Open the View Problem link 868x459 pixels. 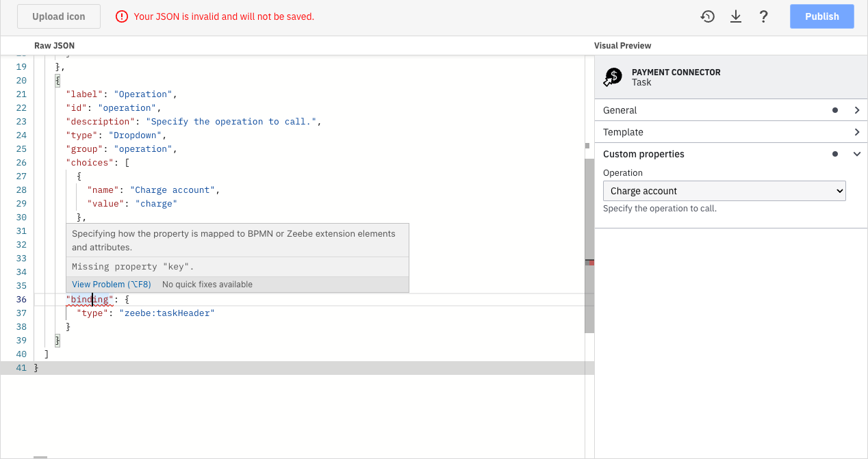(x=110, y=284)
